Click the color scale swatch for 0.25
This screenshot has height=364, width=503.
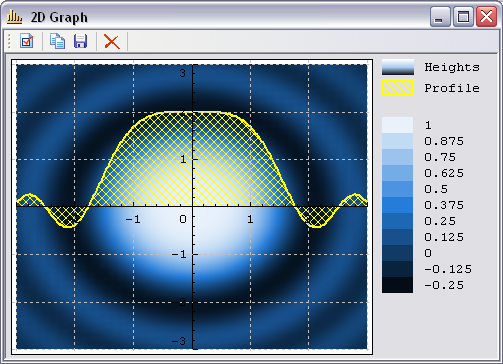tap(397, 221)
